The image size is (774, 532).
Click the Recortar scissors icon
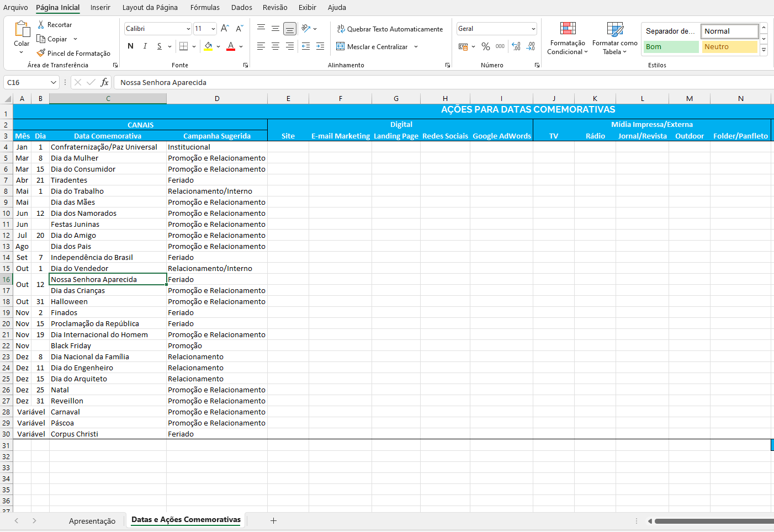[x=41, y=25]
